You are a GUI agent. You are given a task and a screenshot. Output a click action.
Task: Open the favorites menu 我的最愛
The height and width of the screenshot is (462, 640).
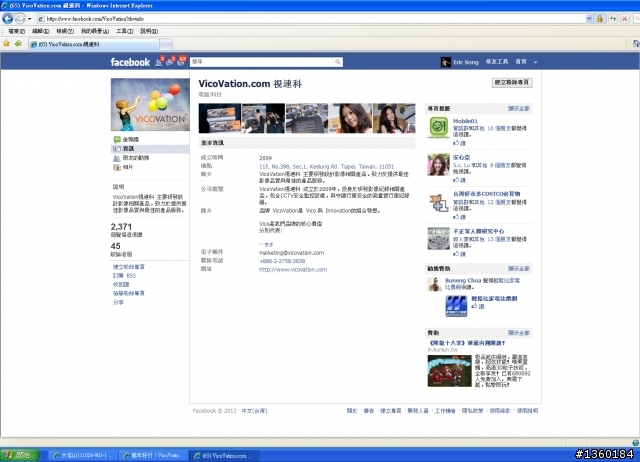click(95, 31)
